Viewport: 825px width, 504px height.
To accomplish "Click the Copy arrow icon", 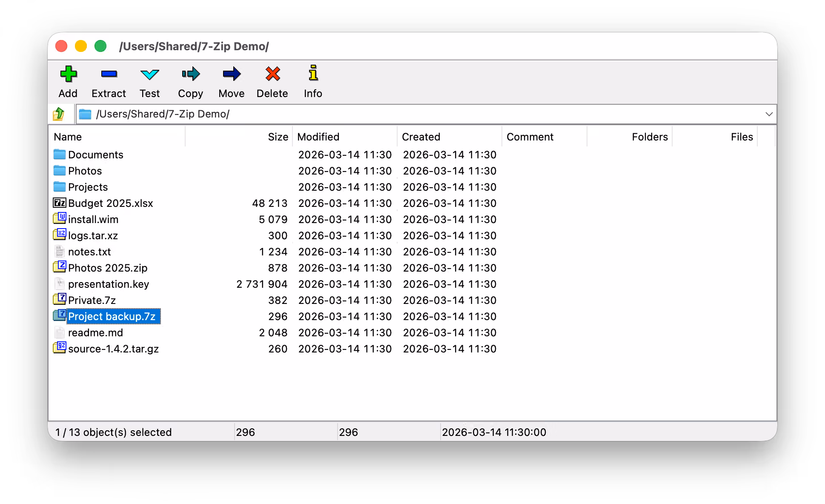I will (191, 74).
